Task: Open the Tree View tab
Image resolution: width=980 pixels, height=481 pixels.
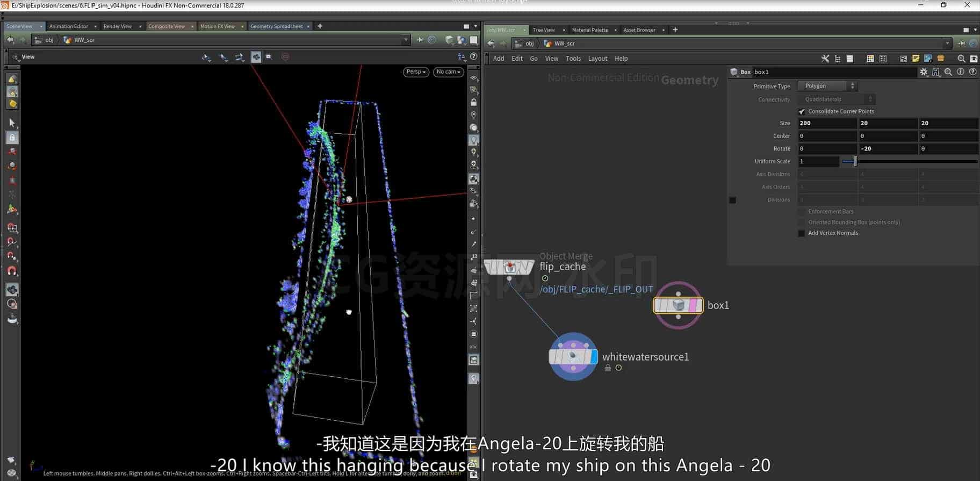Action: pyautogui.click(x=544, y=30)
